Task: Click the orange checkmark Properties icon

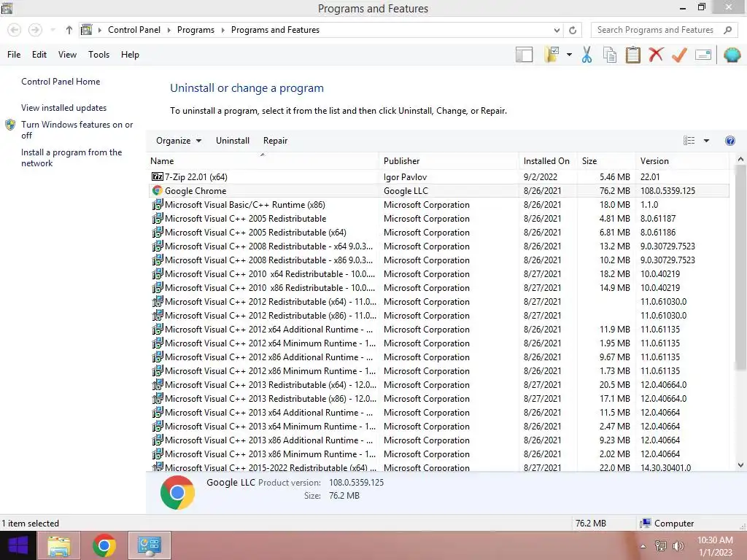Action: click(679, 55)
